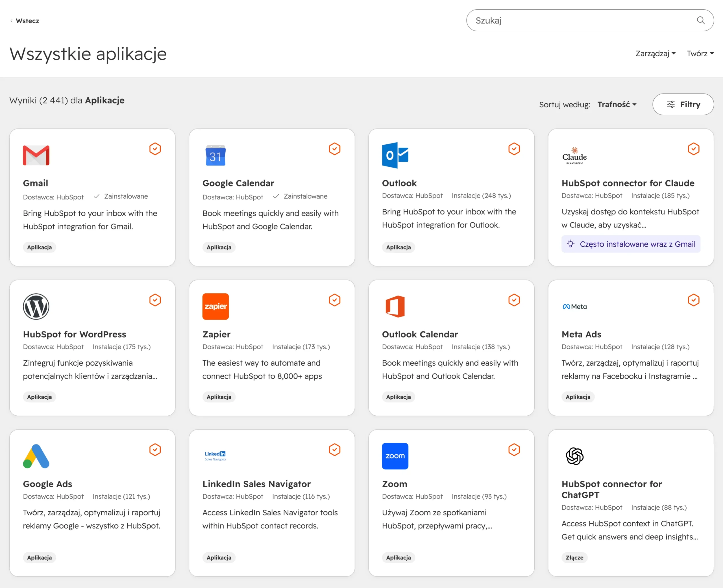The image size is (723, 588).
Task: Click the Aplikacja tag on Meta Ads card
Action: [x=578, y=397]
